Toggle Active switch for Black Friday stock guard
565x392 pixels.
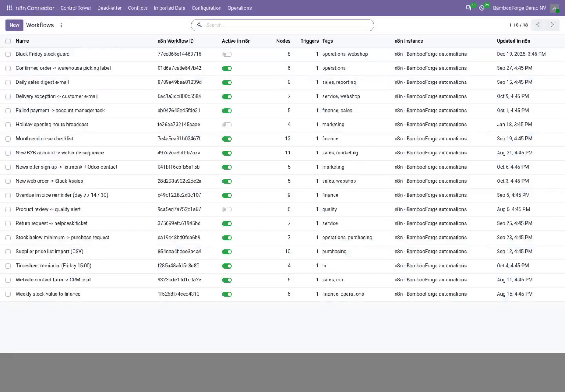click(x=227, y=54)
